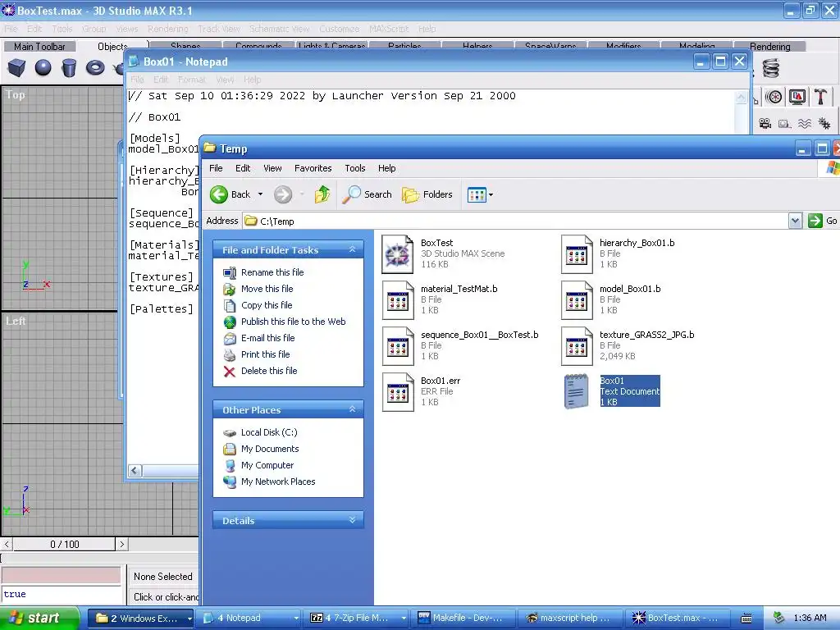
Task: Open the Favorites menu in Temp window
Action: (313, 168)
